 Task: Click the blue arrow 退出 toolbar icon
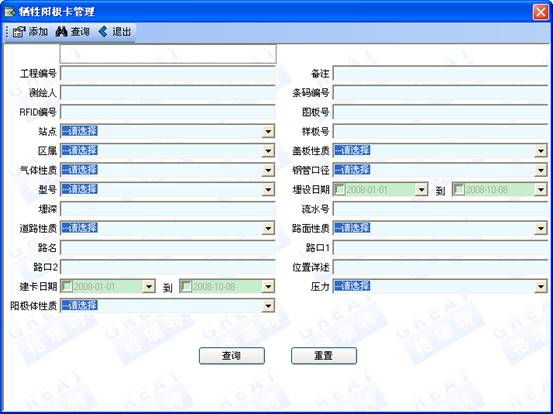103,32
